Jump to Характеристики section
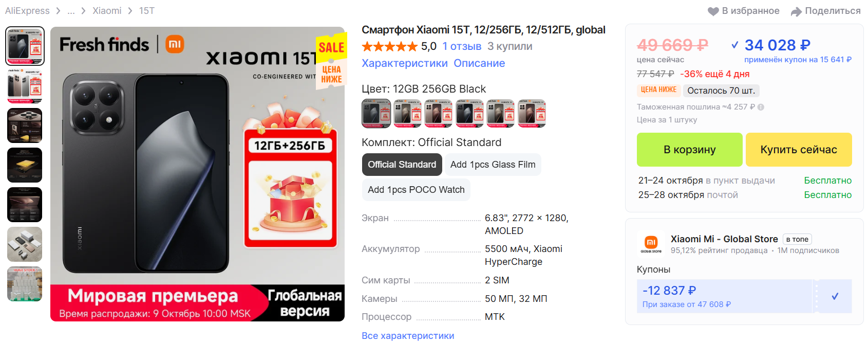This screenshot has height=342, width=868. click(405, 63)
